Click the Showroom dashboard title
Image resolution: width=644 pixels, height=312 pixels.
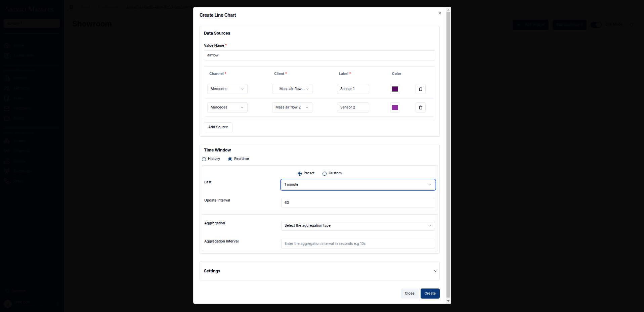coord(92,24)
